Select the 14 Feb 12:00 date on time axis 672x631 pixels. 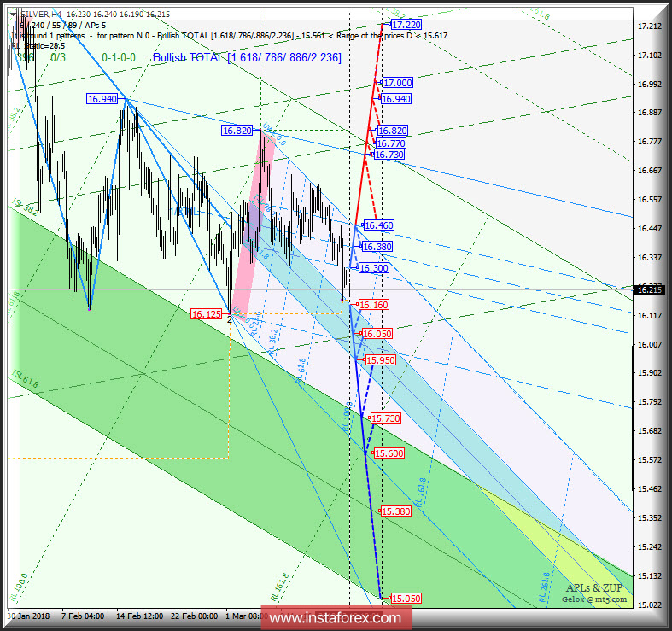(x=140, y=616)
